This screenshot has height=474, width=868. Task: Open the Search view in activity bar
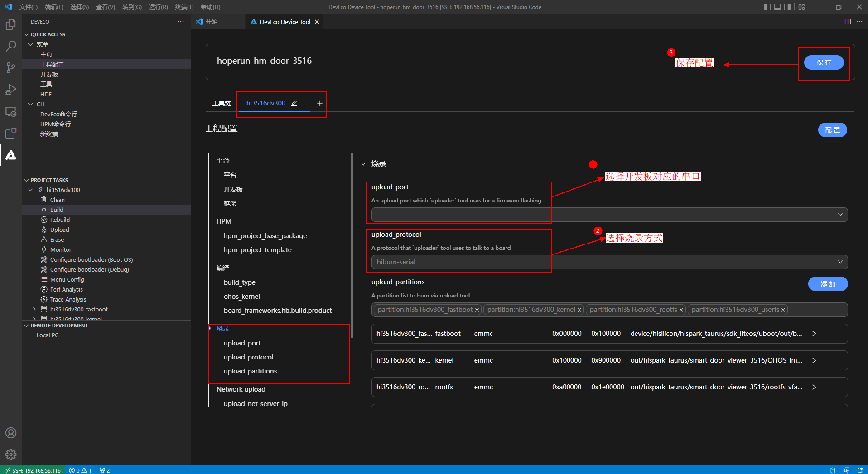point(11,46)
